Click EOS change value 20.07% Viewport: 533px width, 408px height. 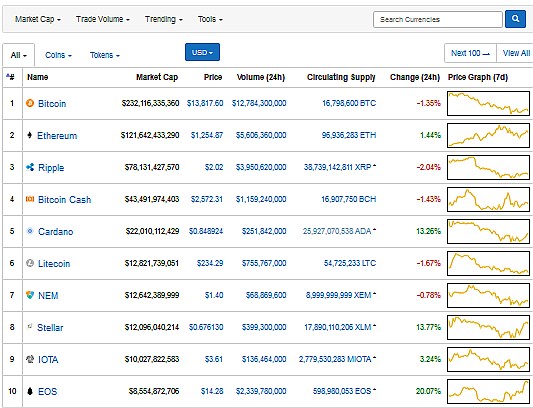click(x=428, y=391)
